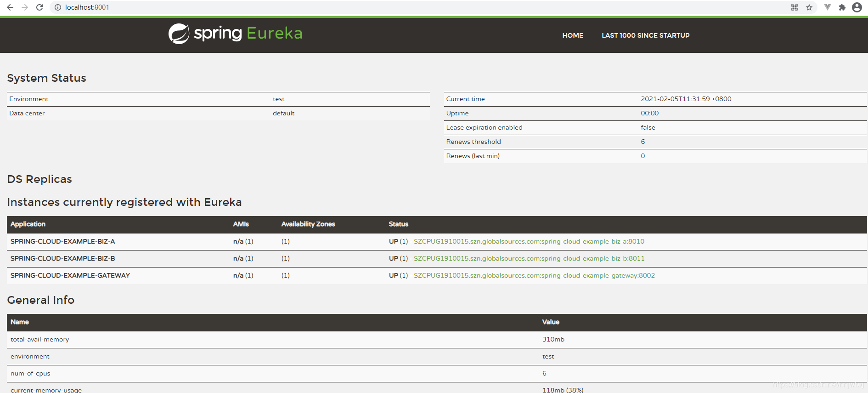Click the Data center value default
This screenshot has height=393, width=868.
coord(283,113)
